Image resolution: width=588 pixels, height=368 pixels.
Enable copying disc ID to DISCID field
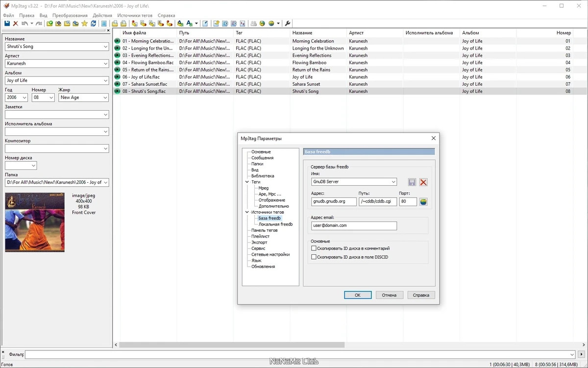(x=314, y=257)
